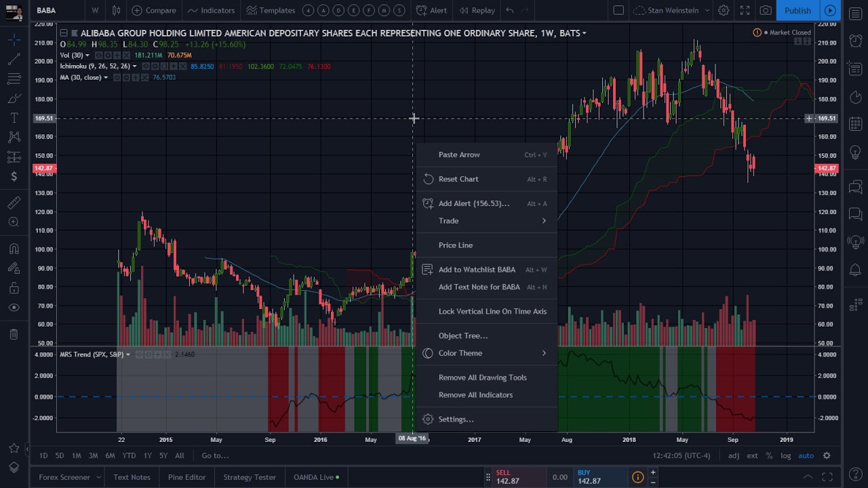868x488 pixels.
Task: Click the redo arrow in top toolbar
Action: coord(526,10)
